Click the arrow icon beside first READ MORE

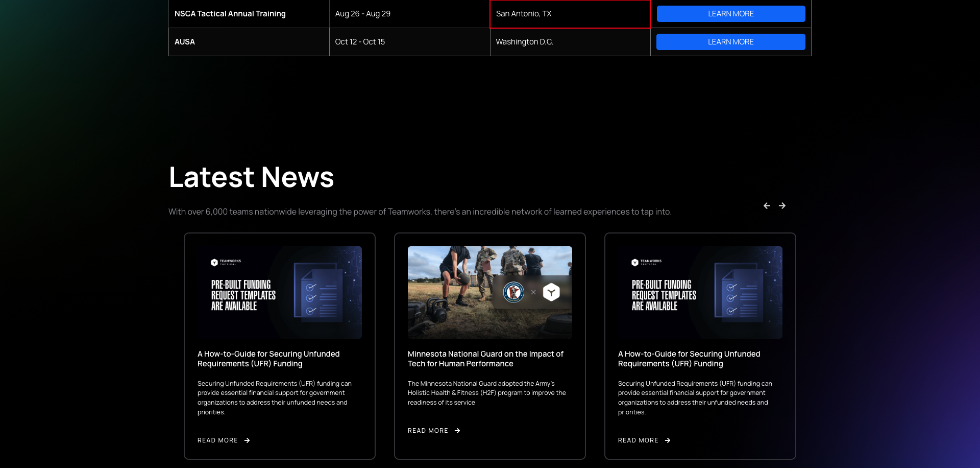pyautogui.click(x=247, y=440)
